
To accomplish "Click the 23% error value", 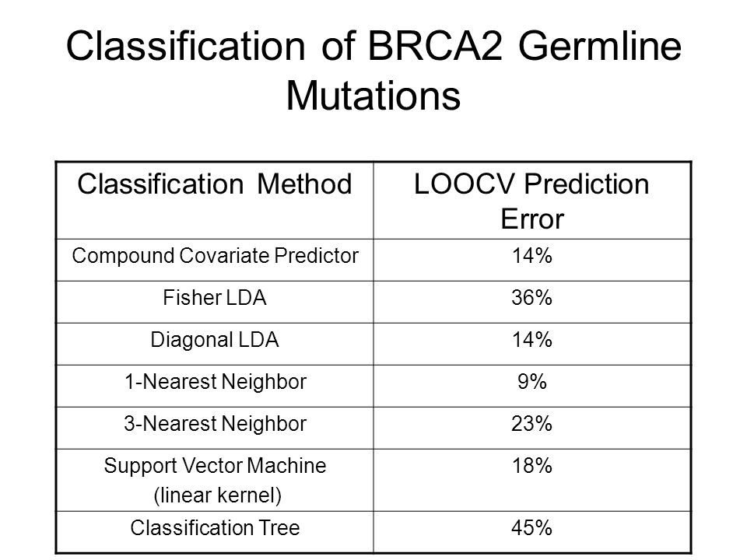I will (x=531, y=424).
